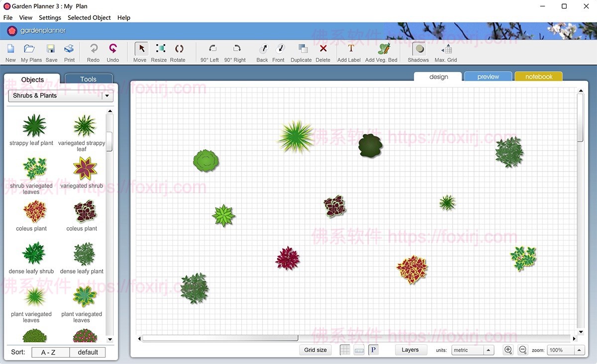Screen dimensions: 597x364
Task: Open the Selected Object menu
Action: tap(89, 17)
